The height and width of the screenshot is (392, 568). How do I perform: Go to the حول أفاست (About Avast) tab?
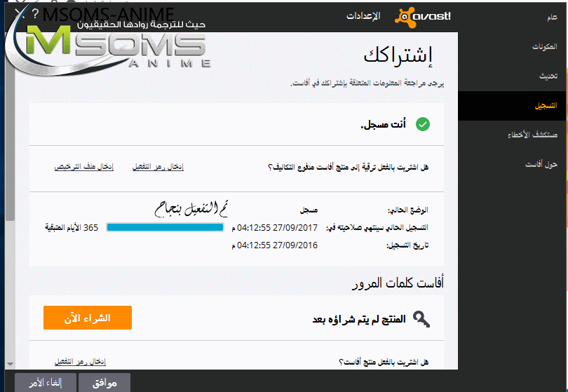542,164
